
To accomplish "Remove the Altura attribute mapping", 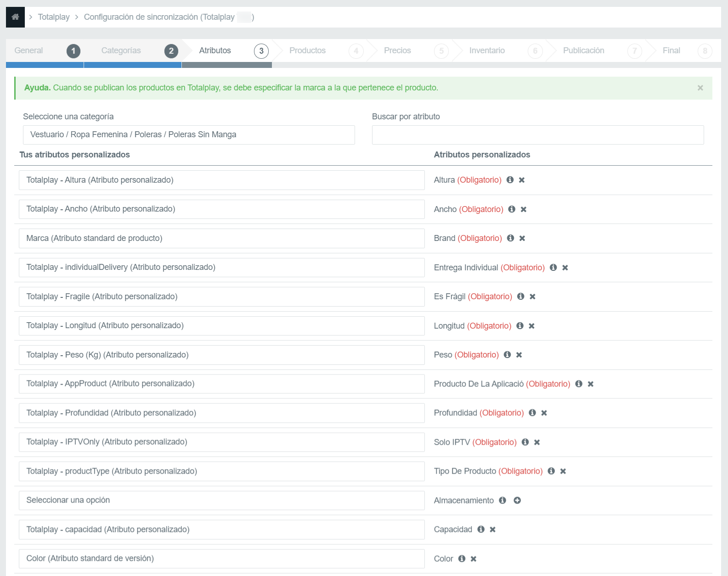I will 522,180.
